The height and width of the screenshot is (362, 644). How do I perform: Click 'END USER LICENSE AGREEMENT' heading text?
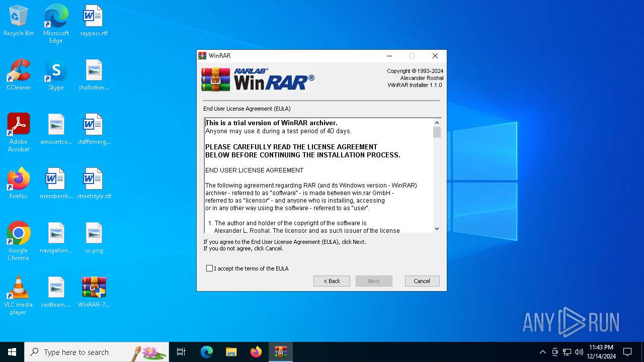click(255, 170)
